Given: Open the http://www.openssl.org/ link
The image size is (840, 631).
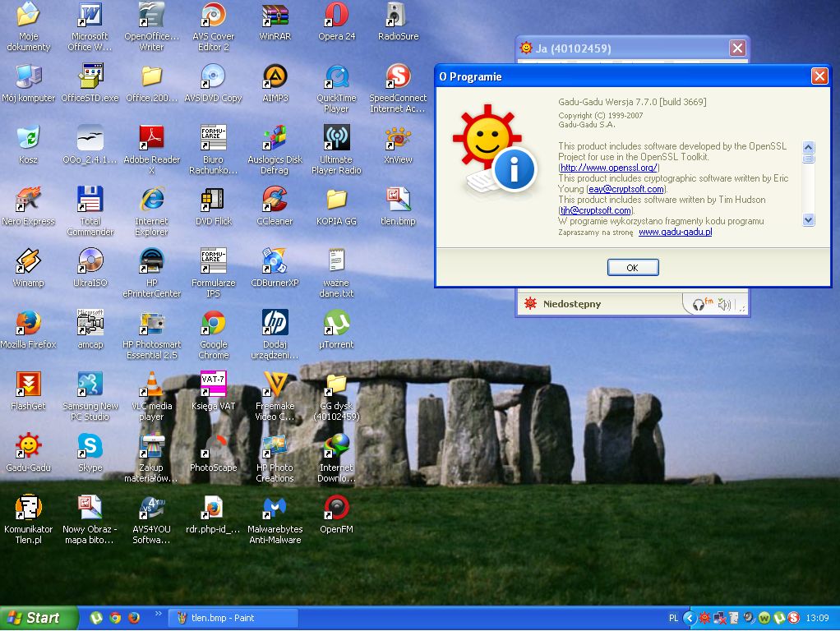Looking at the screenshot, I should (x=608, y=168).
